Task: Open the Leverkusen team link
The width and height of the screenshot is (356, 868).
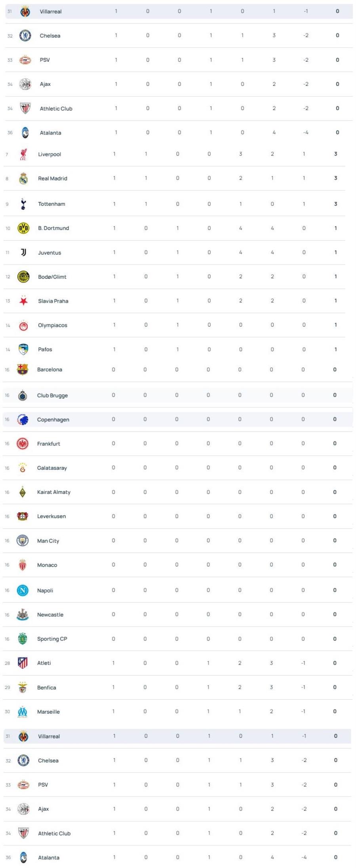Action: pyautogui.click(x=51, y=517)
